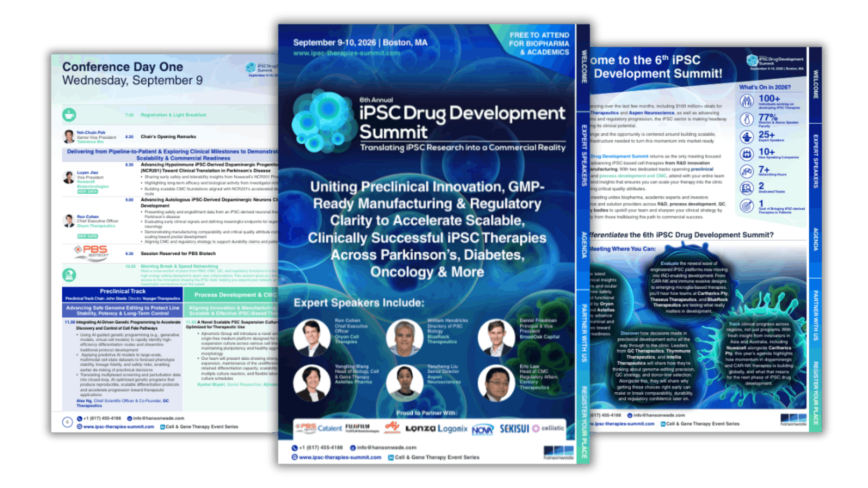
Task: Click the email icon in the cover footer
Action: coord(353,448)
